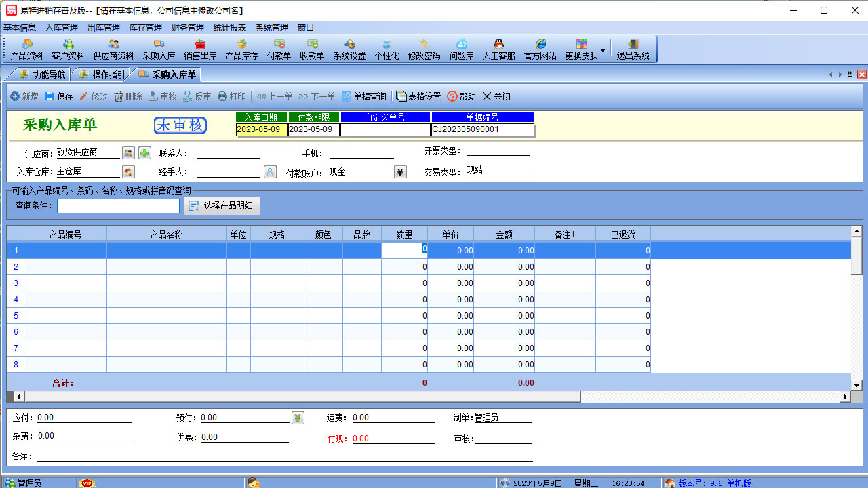Screen dimensions: 868x488
Task: Click the 入库日期 date field
Action: [261, 129]
